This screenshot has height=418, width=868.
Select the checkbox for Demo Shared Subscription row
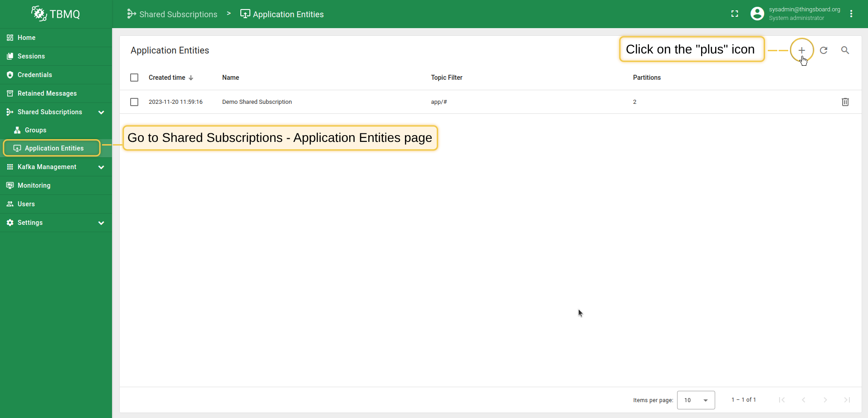(134, 102)
